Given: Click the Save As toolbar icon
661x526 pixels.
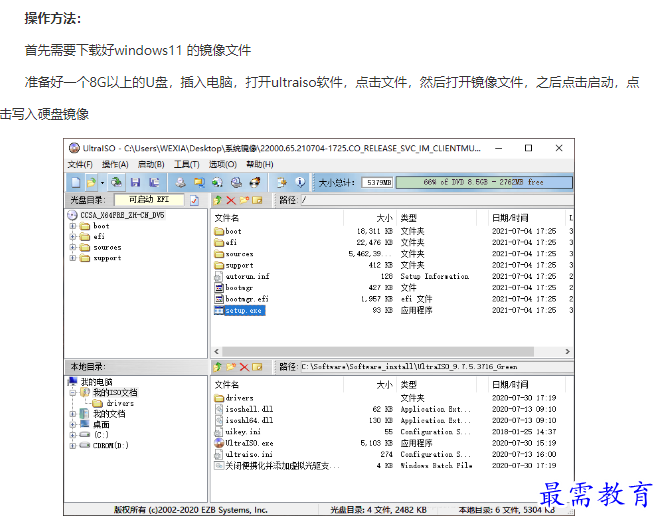Looking at the screenshot, I should (x=154, y=182).
